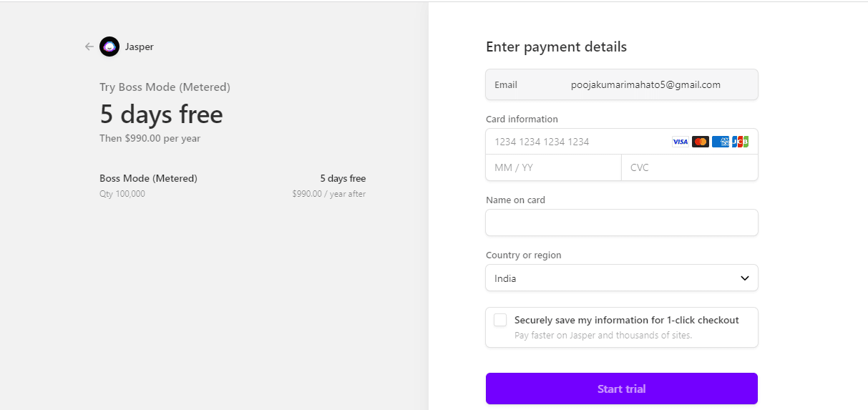Click the JCB card icon

point(740,142)
